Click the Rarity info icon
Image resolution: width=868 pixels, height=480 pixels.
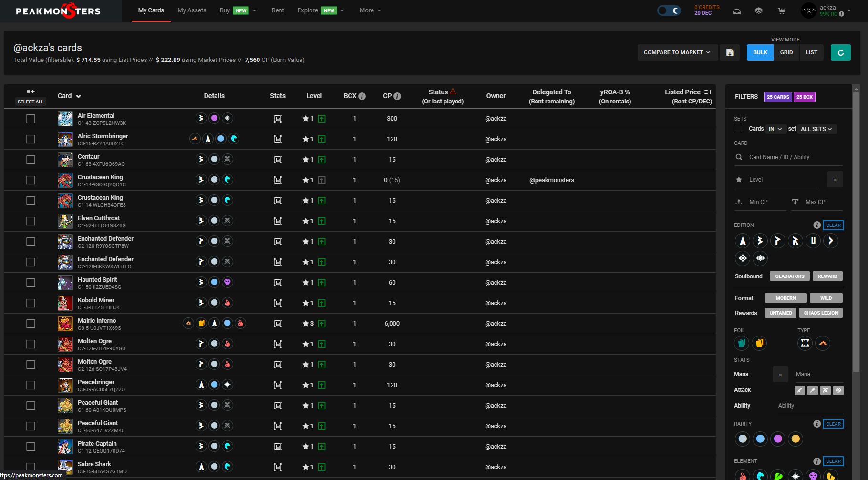tap(817, 424)
